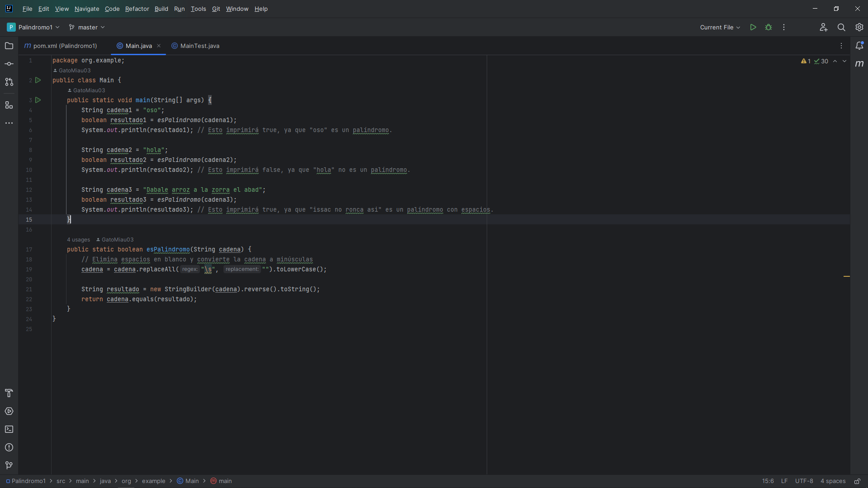Open the 4 usages link above esPalindromo
The height and width of the screenshot is (488, 868).
[x=78, y=239]
